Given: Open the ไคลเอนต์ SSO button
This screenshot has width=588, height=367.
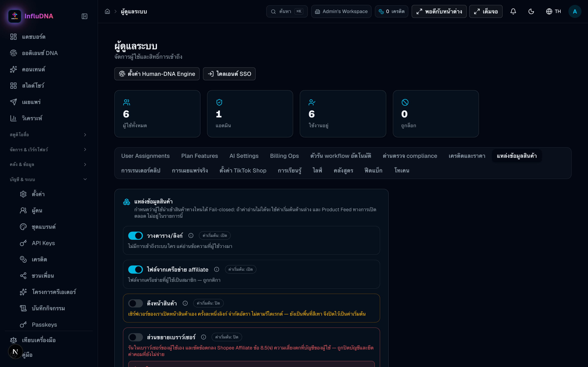Looking at the screenshot, I should pyautogui.click(x=229, y=74).
